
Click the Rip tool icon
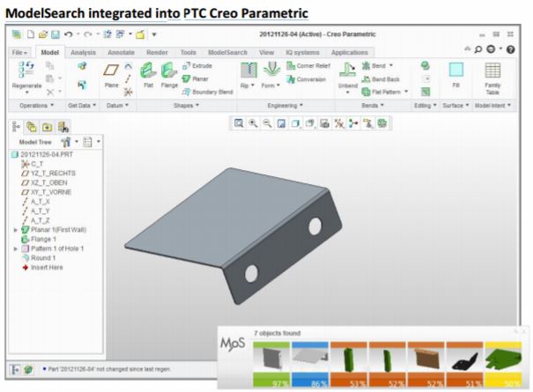pyautogui.click(x=248, y=70)
